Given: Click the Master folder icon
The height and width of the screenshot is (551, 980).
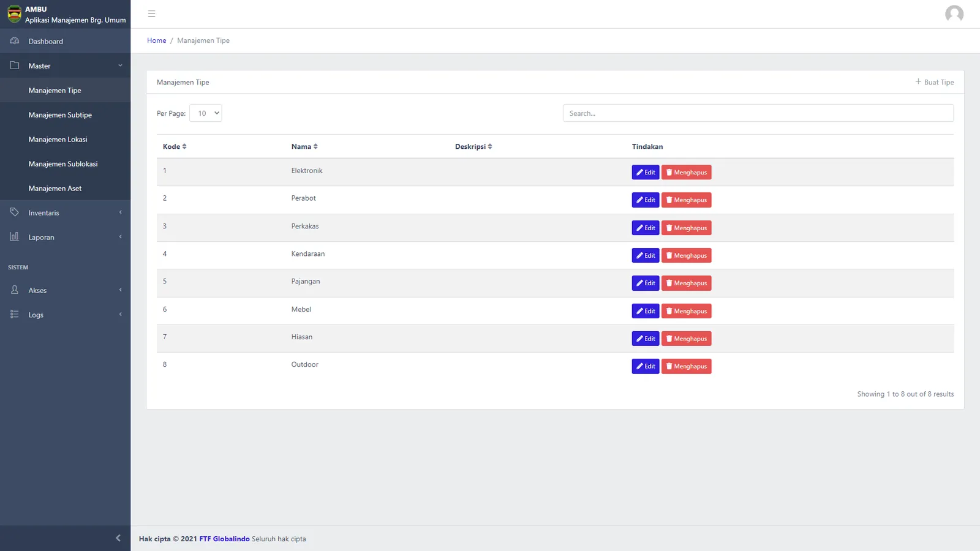Looking at the screenshot, I should pyautogui.click(x=15, y=66).
